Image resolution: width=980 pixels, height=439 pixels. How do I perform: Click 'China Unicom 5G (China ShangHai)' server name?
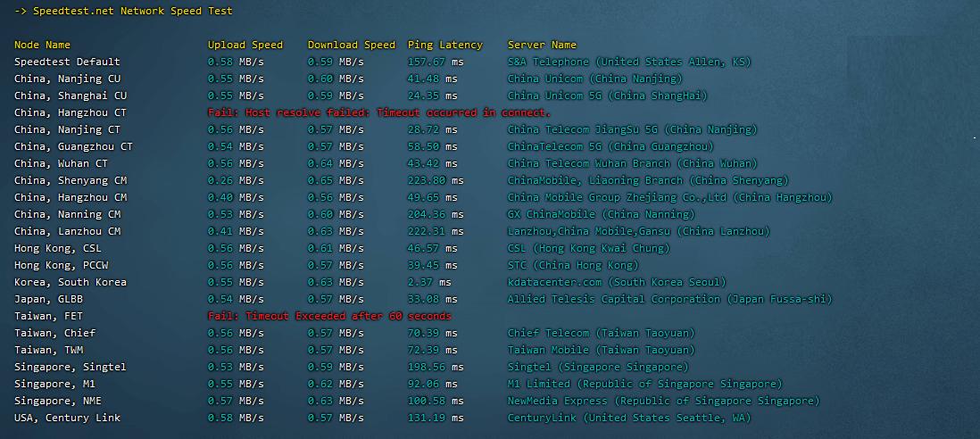[608, 95]
